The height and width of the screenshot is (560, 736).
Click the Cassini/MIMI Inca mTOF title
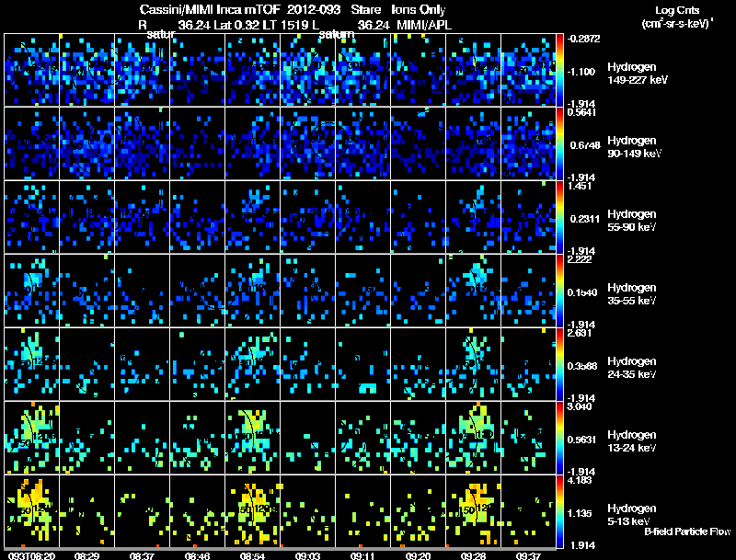pyautogui.click(x=211, y=9)
